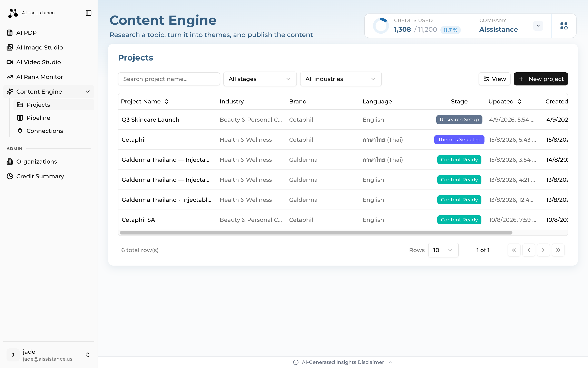Click the jade user avatar
Screen dimensions: 588x368
click(x=13, y=355)
